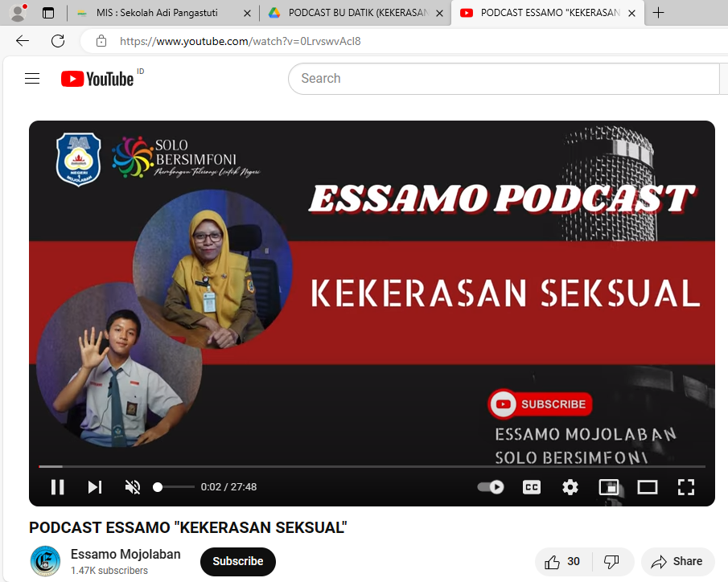Subscribe to Essamo Mojolaban channel
The width and height of the screenshot is (728, 582).
[237, 562]
